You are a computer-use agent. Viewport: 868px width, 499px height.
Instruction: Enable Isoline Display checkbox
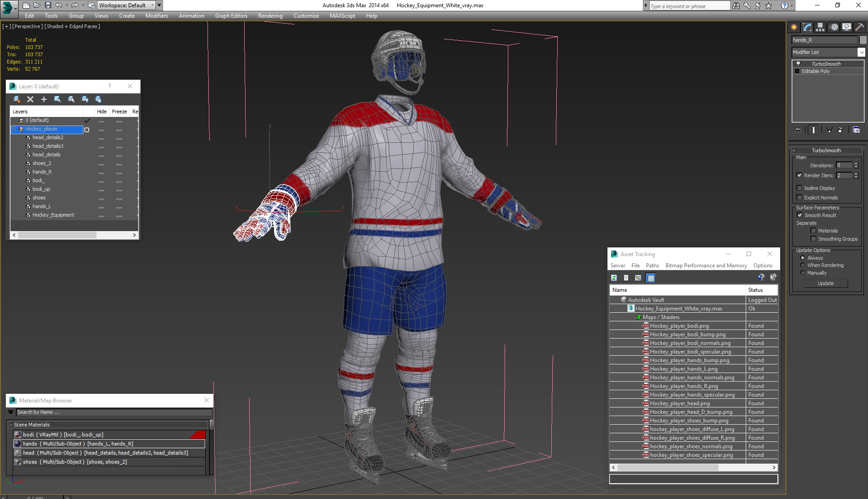point(799,188)
